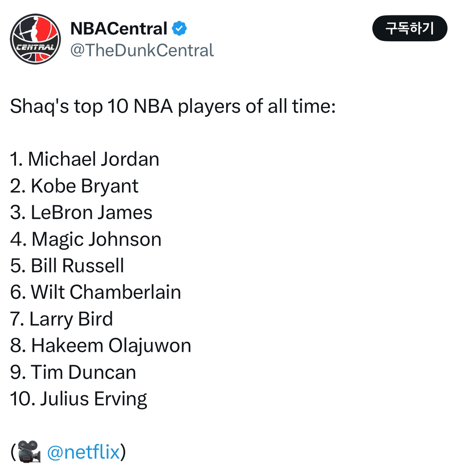Select the Michael Jordan list entry
This screenshot has width=466, height=476.
point(85,160)
